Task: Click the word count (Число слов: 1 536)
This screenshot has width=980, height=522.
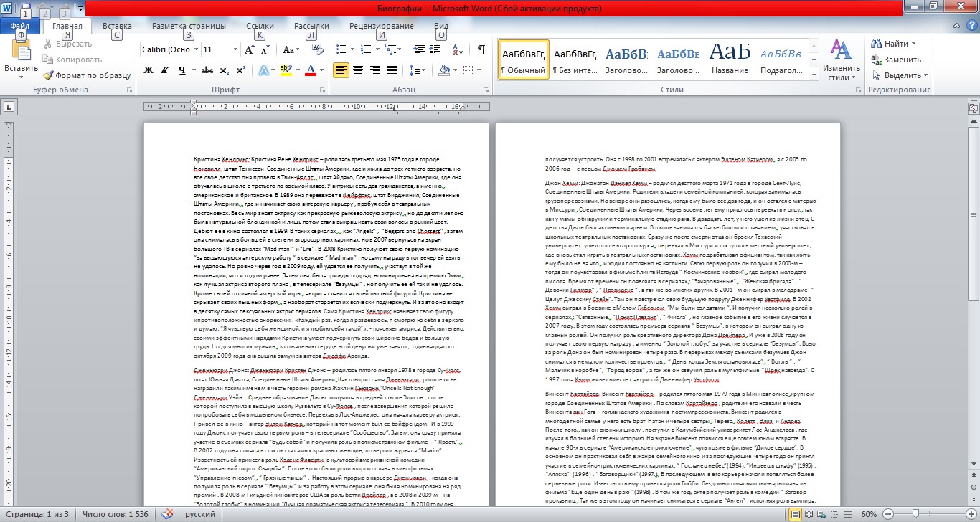Action: tap(115, 514)
